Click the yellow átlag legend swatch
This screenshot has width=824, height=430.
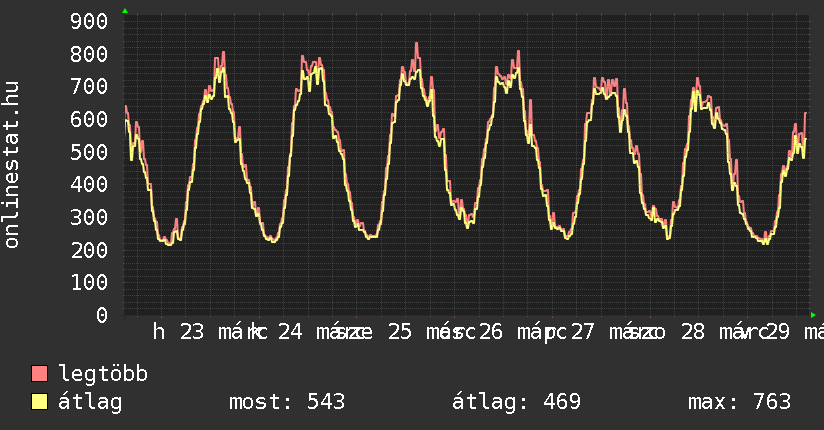click(x=40, y=403)
